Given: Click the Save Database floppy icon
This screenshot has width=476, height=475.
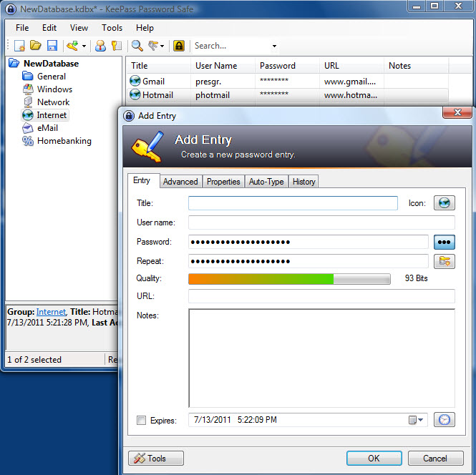Looking at the screenshot, I should [52, 46].
